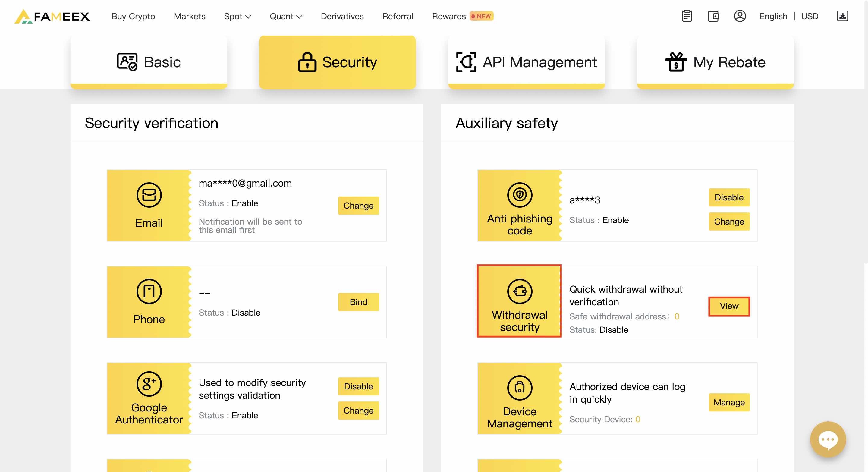The height and width of the screenshot is (472, 868).
Task: Expand the Spot dropdown menu
Action: [x=237, y=16]
